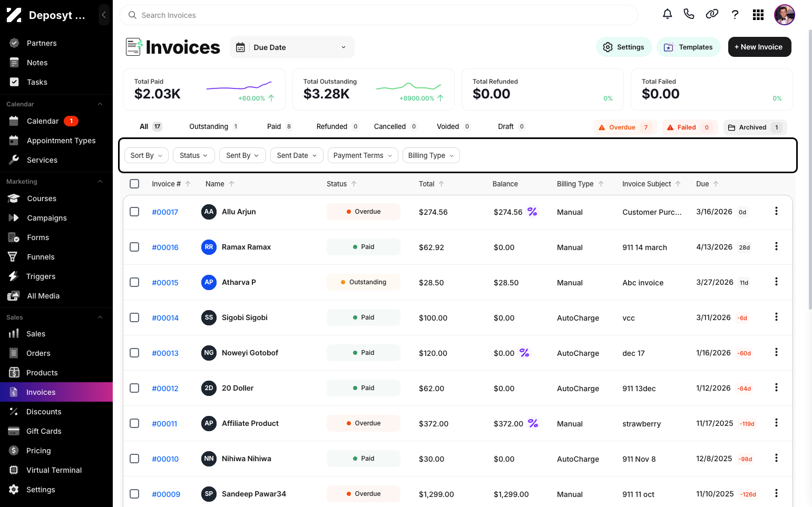Open the Due Date dropdown
This screenshot has height=507, width=812.
coord(292,47)
